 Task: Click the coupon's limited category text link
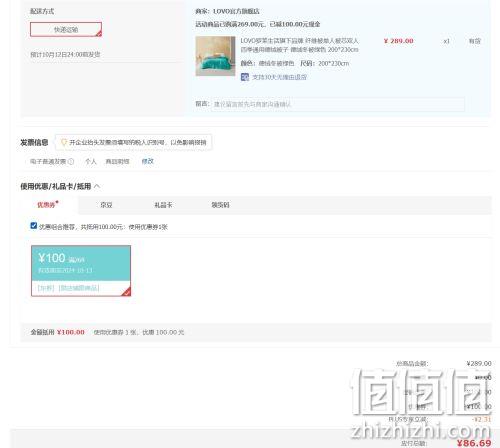[79, 288]
